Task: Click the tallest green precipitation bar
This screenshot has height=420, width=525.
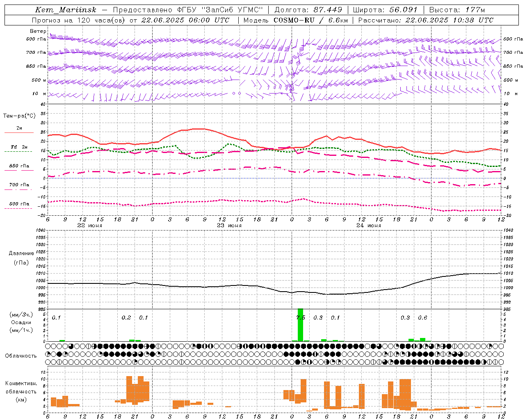Action: [300, 325]
